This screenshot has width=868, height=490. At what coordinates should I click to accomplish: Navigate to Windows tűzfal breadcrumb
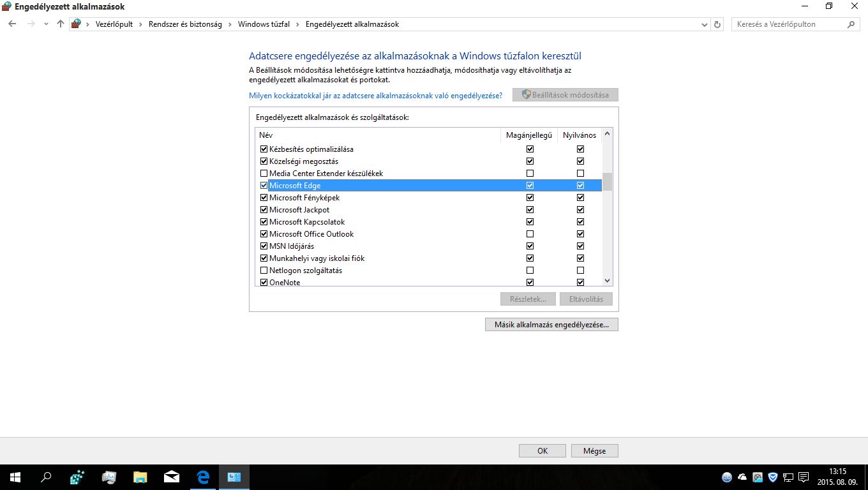click(x=264, y=24)
